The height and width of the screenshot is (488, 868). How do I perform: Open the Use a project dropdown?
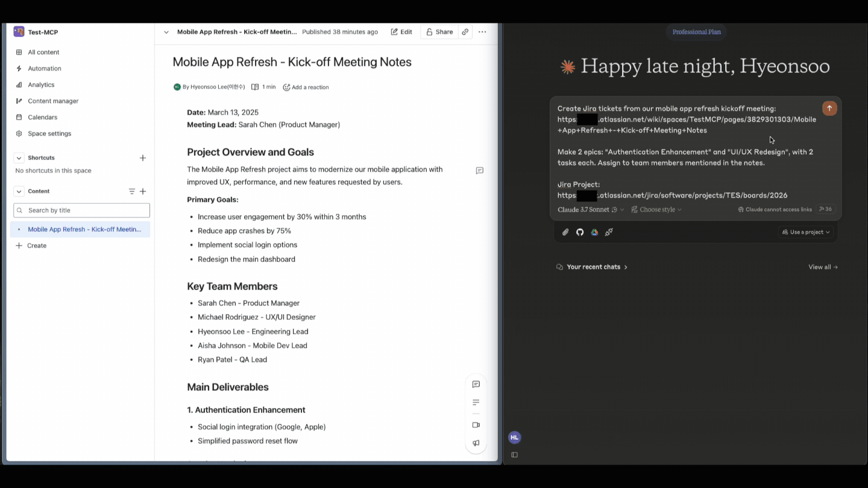[x=806, y=232]
